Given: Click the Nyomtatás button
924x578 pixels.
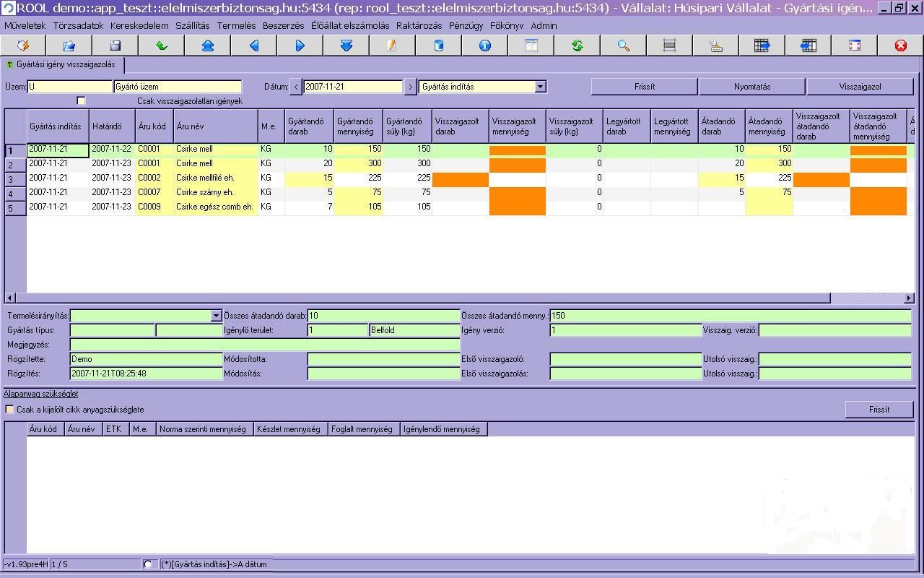Looking at the screenshot, I should pyautogui.click(x=752, y=87).
